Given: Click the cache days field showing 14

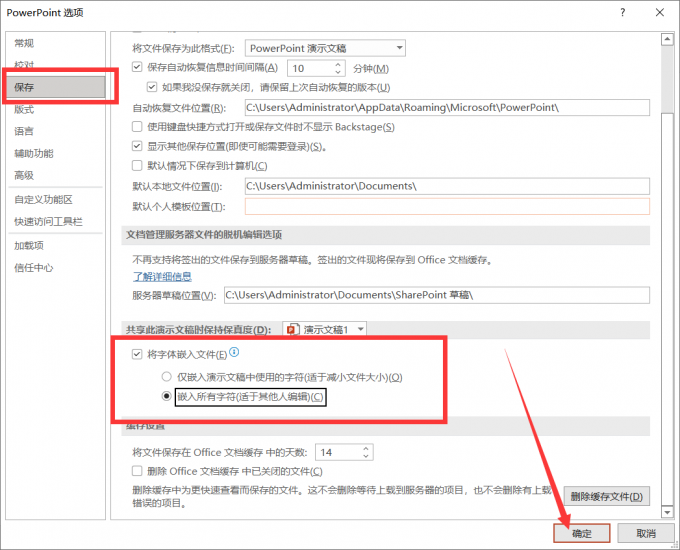Looking at the screenshot, I should pyautogui.click(x=338, y=452).
